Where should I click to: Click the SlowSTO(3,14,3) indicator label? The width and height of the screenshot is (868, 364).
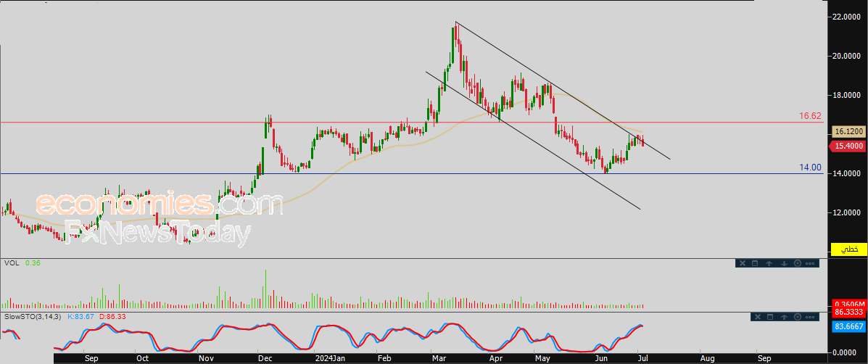click(33, 316)
